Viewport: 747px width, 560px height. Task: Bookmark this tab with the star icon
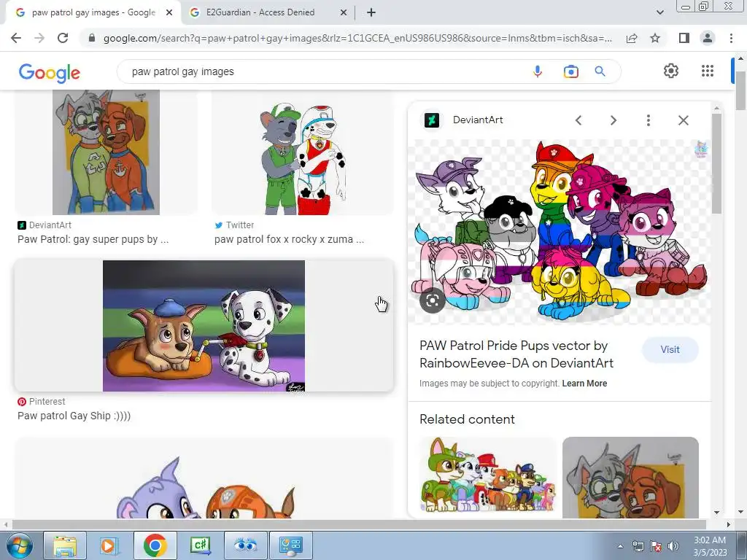click(655, 38)
